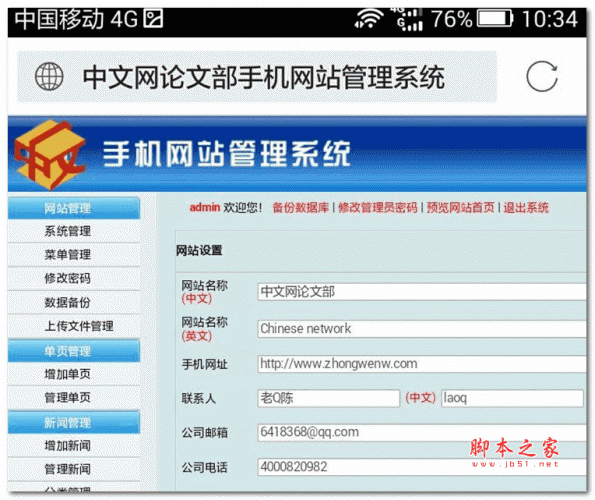Tap the browser reload icon
595x500 pixels.
pos(542,77)
